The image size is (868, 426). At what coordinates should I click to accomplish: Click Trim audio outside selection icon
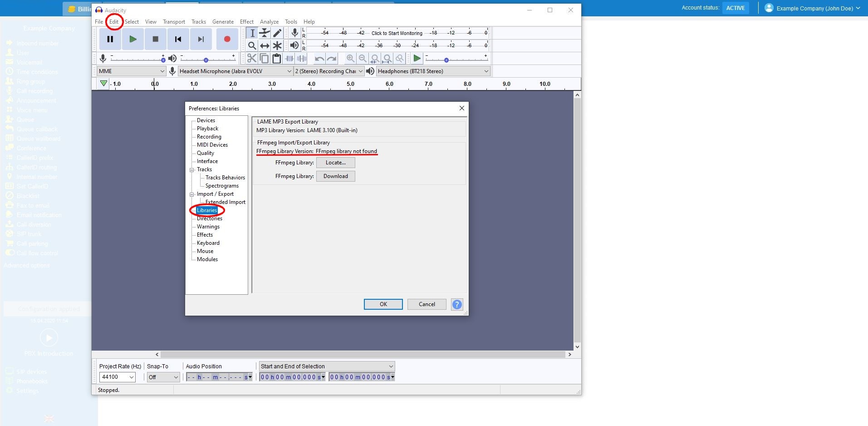pos(289,58)
